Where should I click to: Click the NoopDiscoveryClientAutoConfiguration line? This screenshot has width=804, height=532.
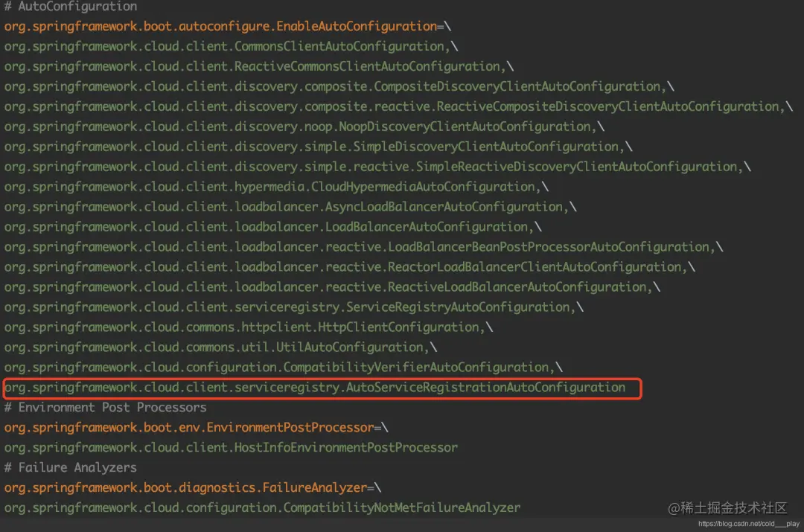click(x=304, y=126)
